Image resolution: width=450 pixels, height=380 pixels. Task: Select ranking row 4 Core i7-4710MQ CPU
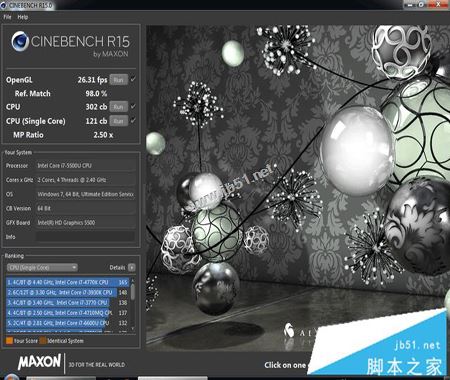click(68, 313)
